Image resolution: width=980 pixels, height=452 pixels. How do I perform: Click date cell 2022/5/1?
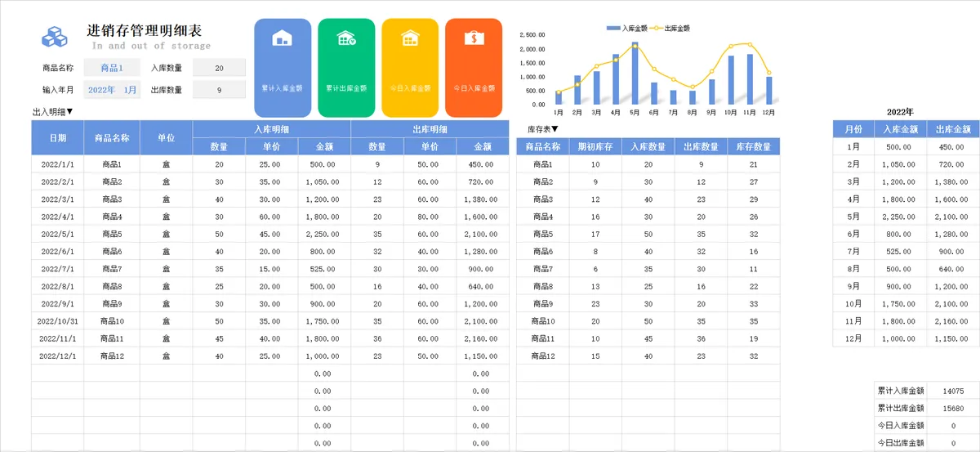click(x=58, y=234)
